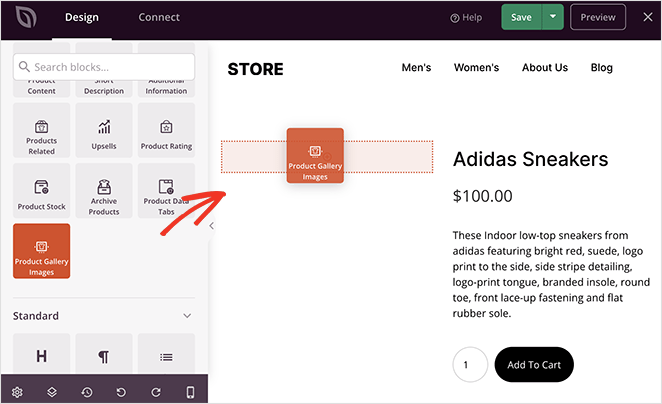The image size is (662, 404).
Task: Open revision history clock icon
Action: (87, 391)
